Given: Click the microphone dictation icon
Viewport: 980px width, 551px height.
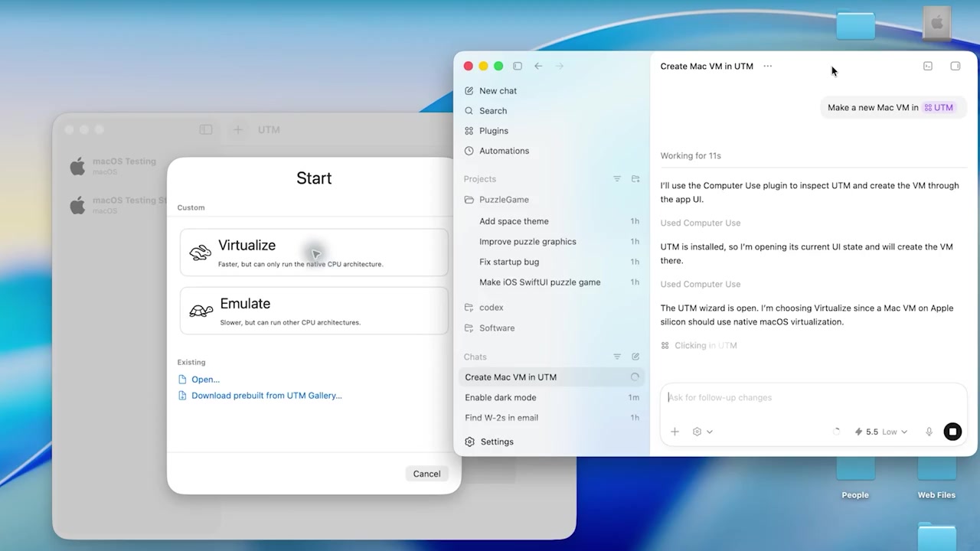Looking at the screenshot, I should [x=929, y=432].
